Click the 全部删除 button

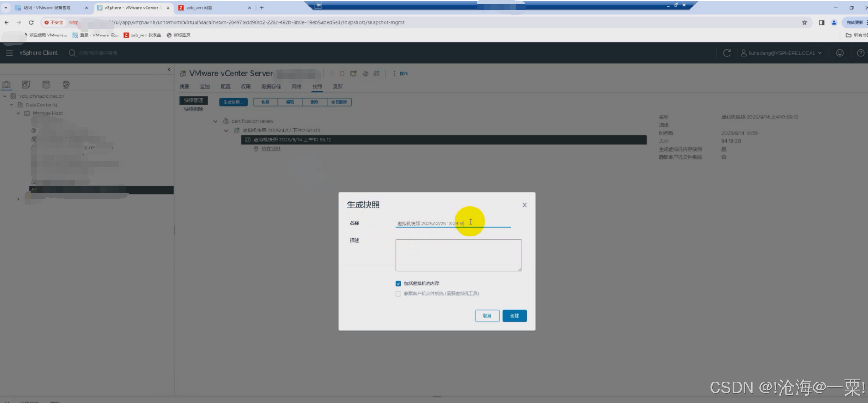point(339,102)
